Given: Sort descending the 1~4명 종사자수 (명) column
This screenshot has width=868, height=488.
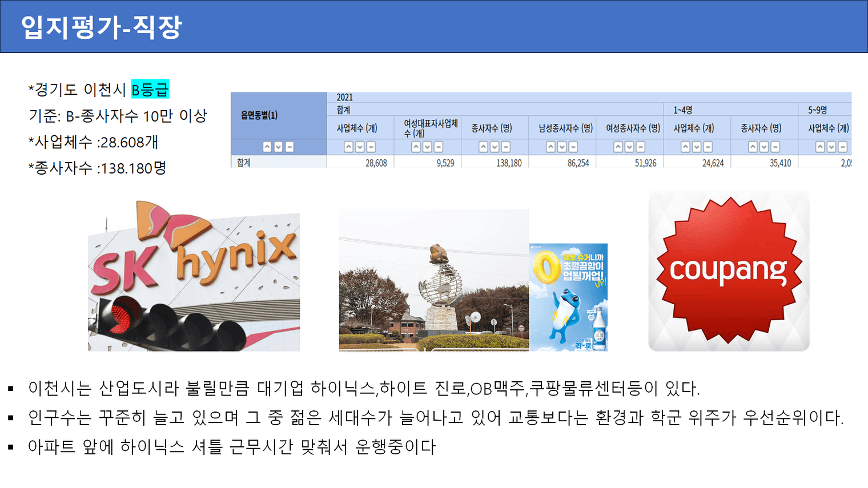Looking at the screenshot, I should click(764, 147).
